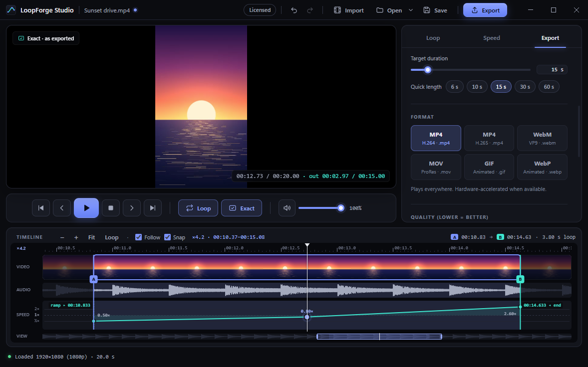The image size is (588, 367).
Task: Stop playback
Action: tap(111, 208)
